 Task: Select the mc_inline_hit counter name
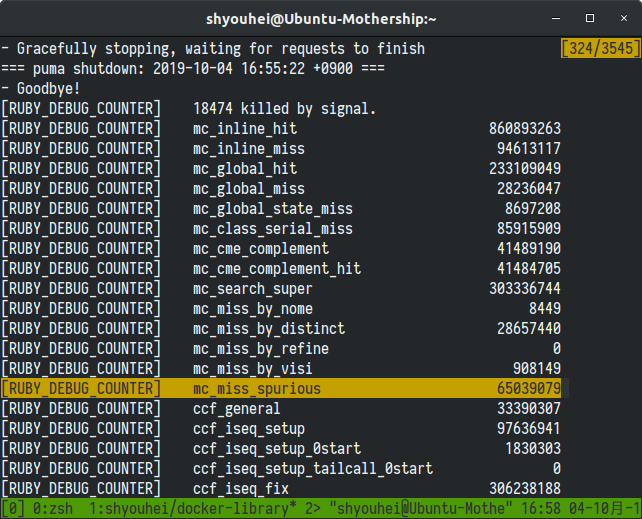coord(245,129)
